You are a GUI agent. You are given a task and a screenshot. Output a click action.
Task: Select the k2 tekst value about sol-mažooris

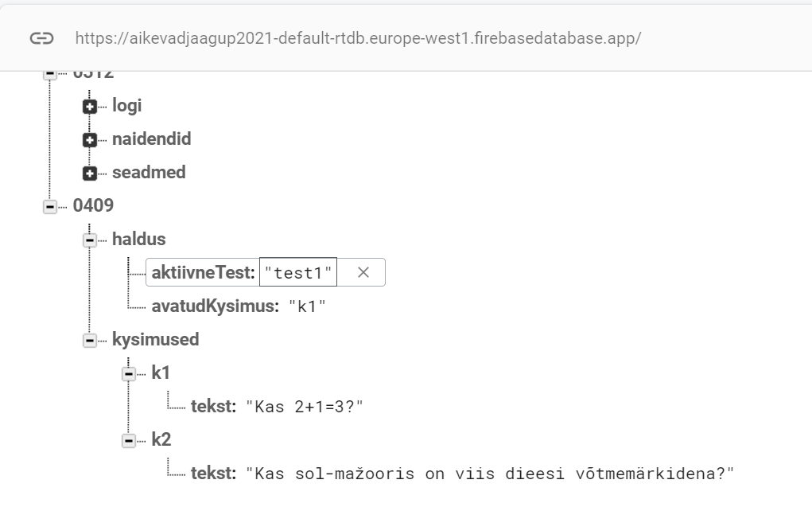(x=489, y=473)
